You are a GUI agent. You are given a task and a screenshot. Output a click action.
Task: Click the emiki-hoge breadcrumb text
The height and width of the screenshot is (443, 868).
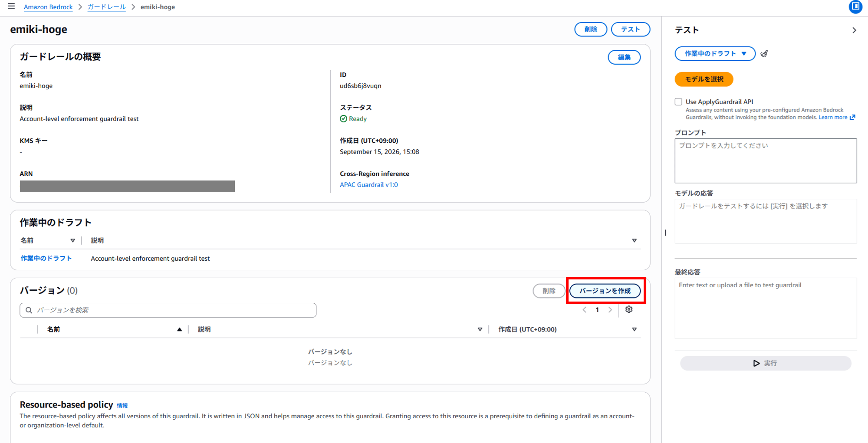pos(158,7)
